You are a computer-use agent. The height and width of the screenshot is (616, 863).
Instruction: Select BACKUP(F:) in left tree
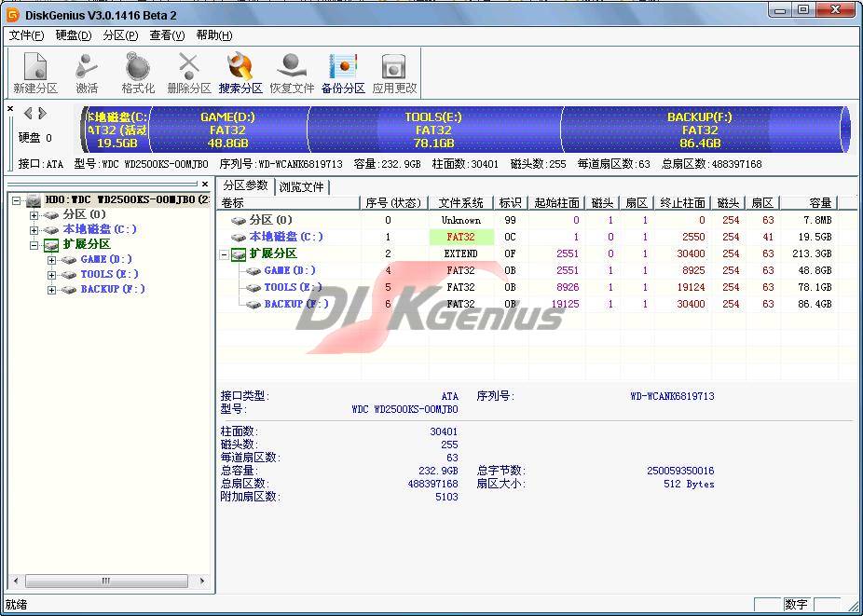coord(112,289)
